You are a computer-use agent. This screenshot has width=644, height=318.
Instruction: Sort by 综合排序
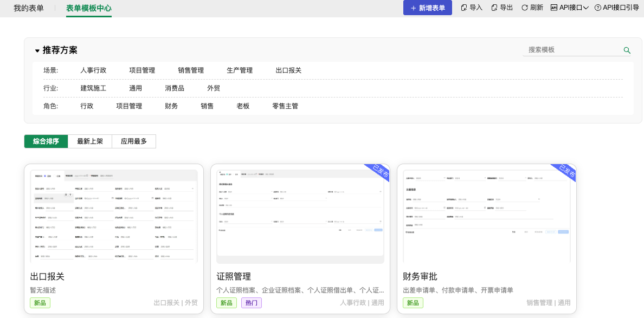pyautogui.click(x=46, y=141)
